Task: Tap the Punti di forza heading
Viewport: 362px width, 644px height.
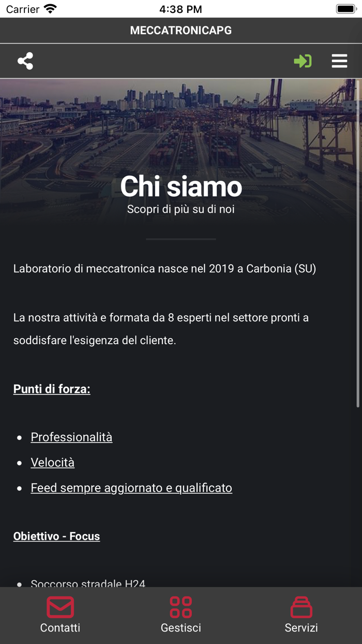Action: coord(52,389)
